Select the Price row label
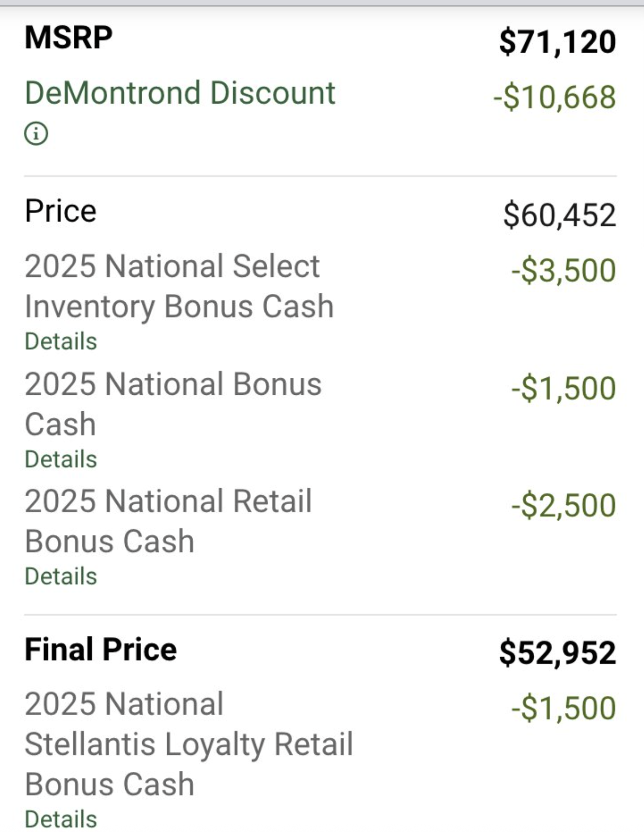 61,211
